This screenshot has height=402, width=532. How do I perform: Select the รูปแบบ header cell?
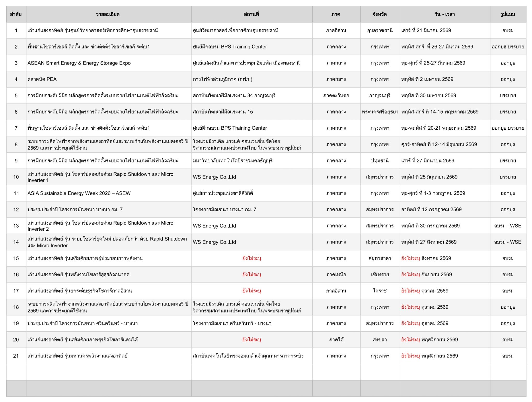pos(508,14)
